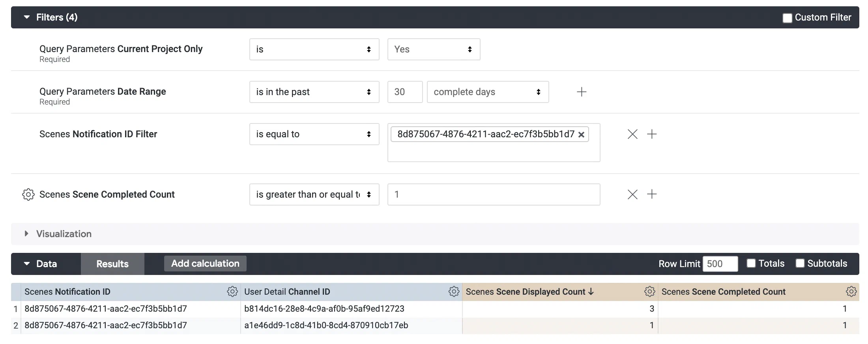Delete the notification ID value chip
The height and width of the screenshot is (344, 868).
tap(581, 135)
